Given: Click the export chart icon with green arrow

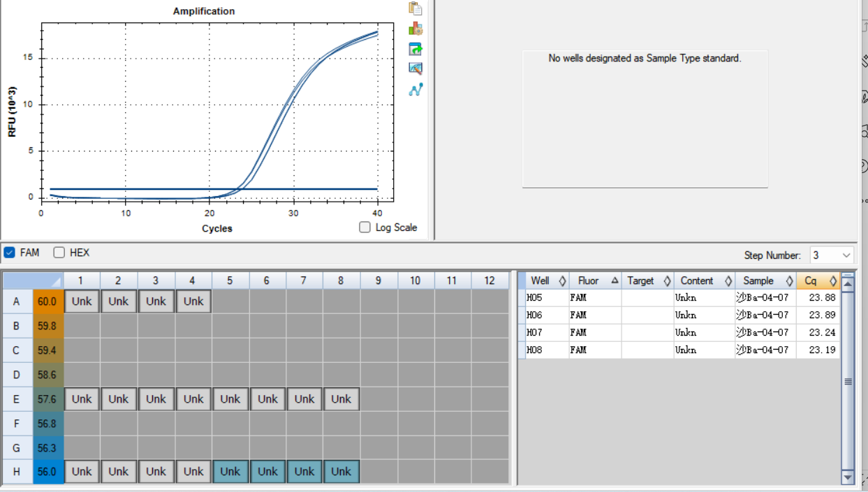Looking at the screenshot, I should coord(415,49).
